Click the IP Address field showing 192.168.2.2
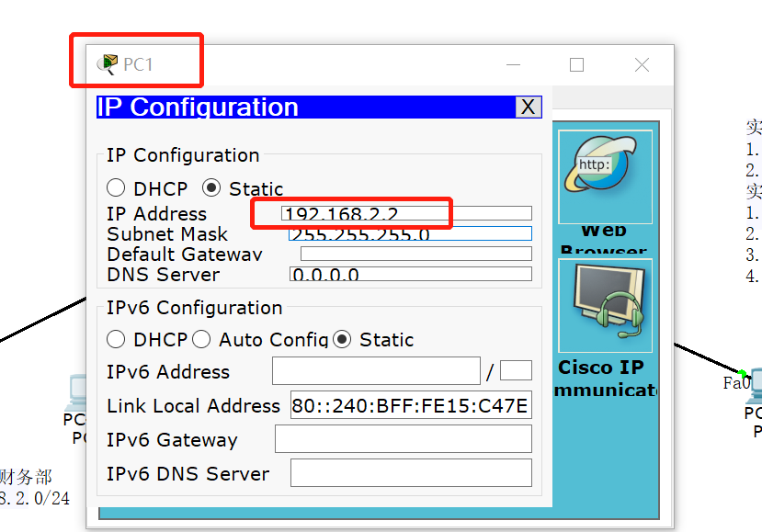The height and width of the screenshot is (532, 762). coord(407,213)
